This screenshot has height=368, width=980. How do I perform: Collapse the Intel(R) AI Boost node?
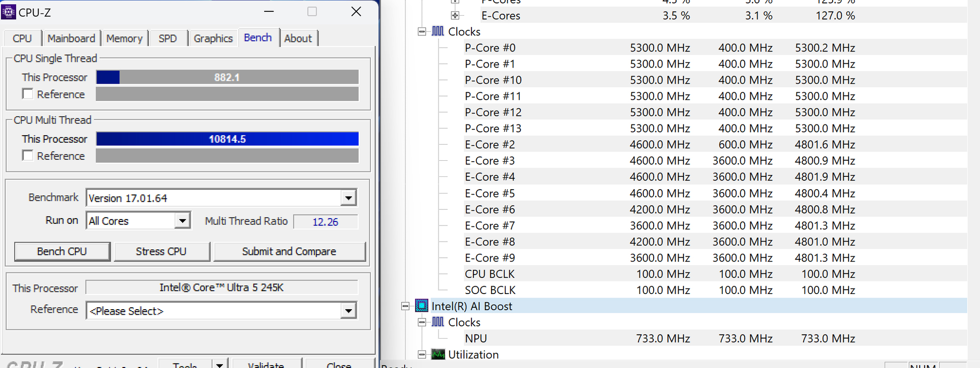[x=405, y=306]
